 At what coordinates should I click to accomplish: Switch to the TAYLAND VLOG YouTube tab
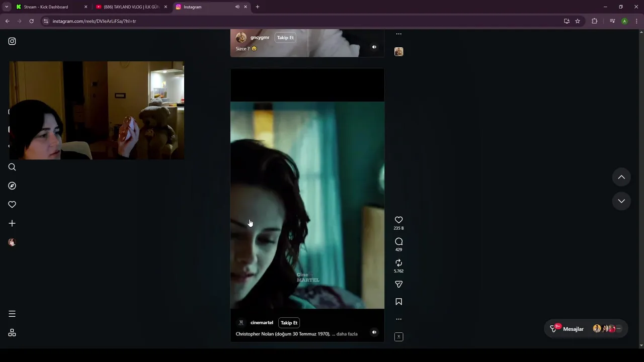132,7
